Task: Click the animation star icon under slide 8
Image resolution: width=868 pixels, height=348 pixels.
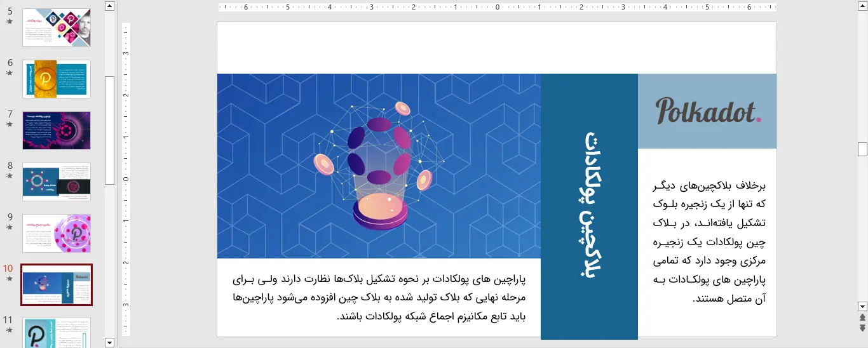Action: click(x=10, y=175)
